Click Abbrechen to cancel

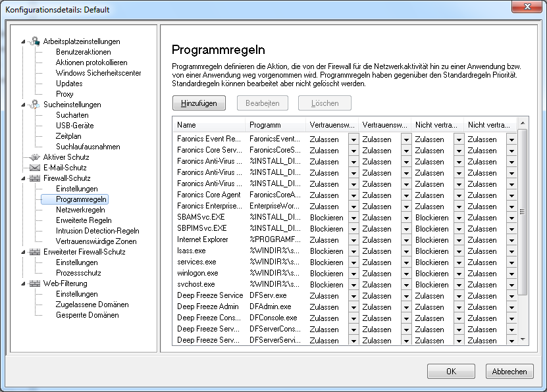509,372
